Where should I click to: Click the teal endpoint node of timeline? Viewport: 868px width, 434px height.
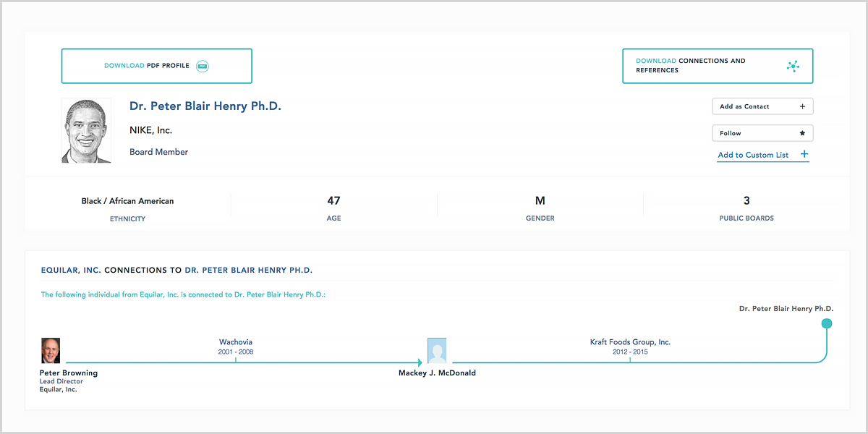pos(827,323)
